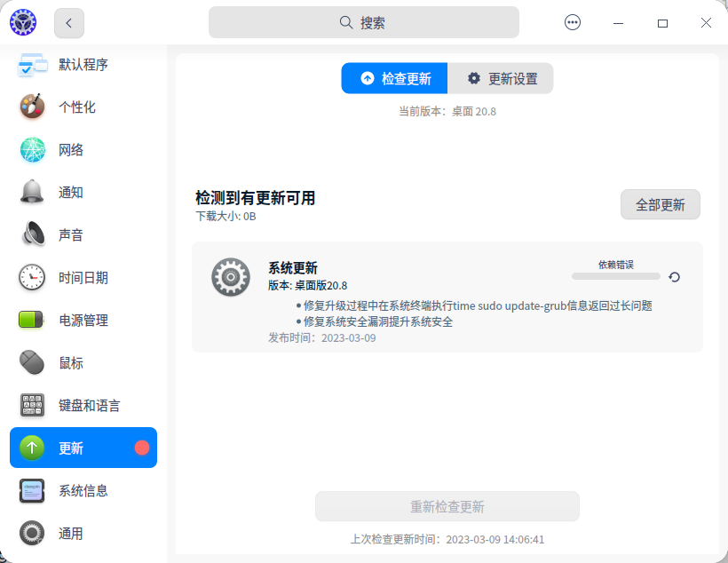The height and width of the screenshot is (563, 728).
Task: Open the 默认程序 settings page
Action: point(83,65)
